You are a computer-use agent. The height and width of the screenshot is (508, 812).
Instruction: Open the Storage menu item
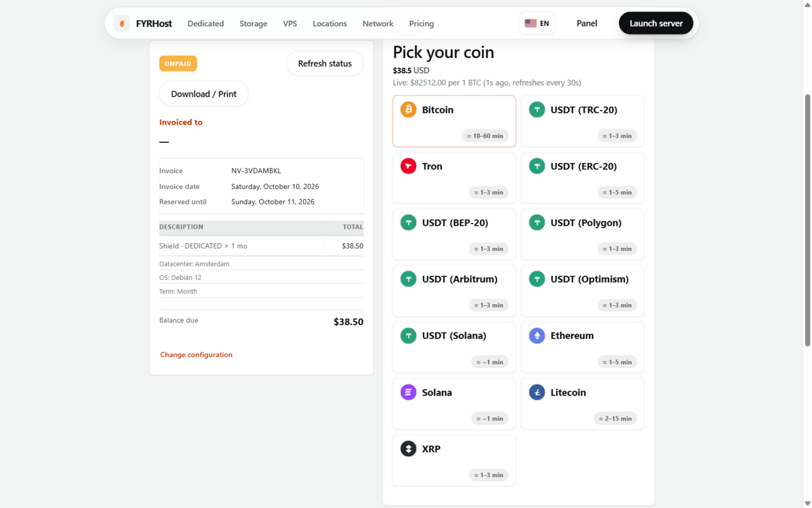(253, 23)
